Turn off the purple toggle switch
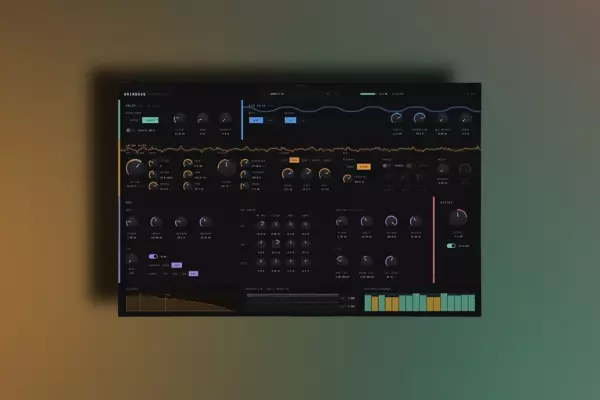This screenshot has height=400, width=600. (153, 256)
